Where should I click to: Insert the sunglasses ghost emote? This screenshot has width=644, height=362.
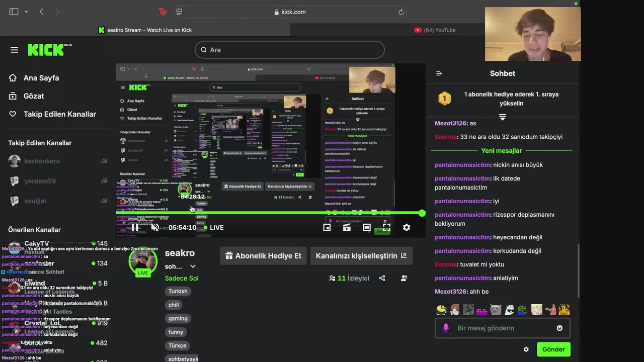tap(509, 310)
